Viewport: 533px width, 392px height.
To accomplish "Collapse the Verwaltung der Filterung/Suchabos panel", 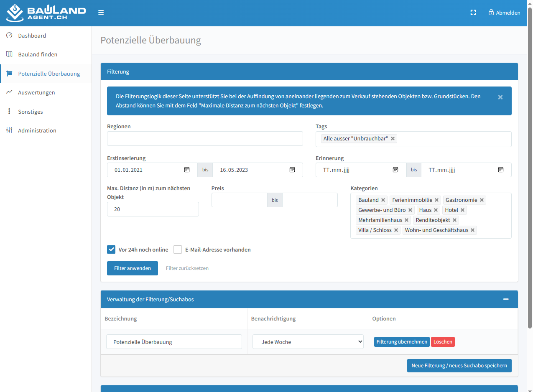I will pos(506,299).
